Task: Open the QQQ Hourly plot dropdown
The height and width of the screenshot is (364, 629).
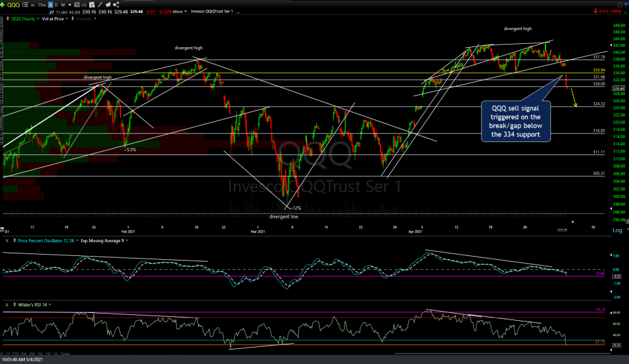Action: click(x=38, y=18)
